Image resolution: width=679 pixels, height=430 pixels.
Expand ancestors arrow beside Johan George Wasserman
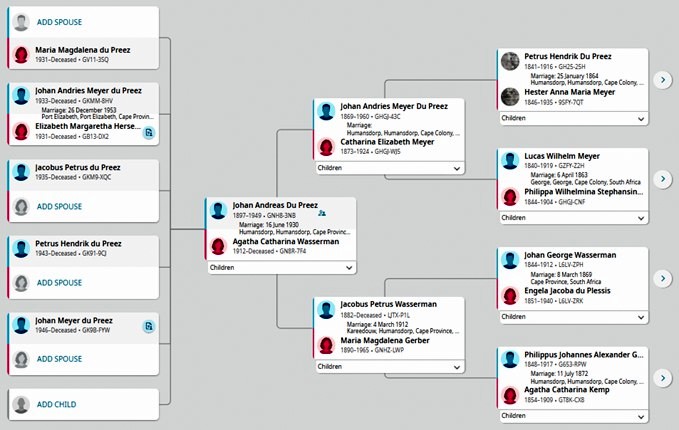[x=663, y=278]
